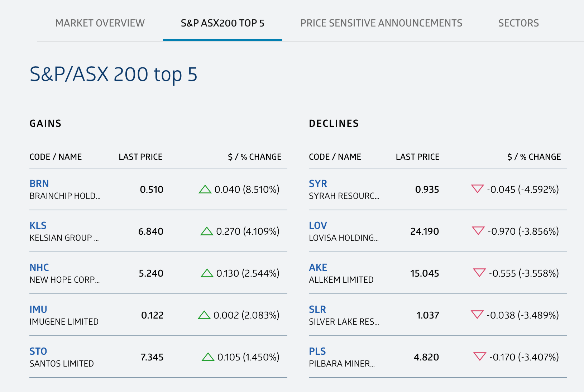Click Gains table LAST PRICE column header

pyautogui.click(x=140, y=157)
